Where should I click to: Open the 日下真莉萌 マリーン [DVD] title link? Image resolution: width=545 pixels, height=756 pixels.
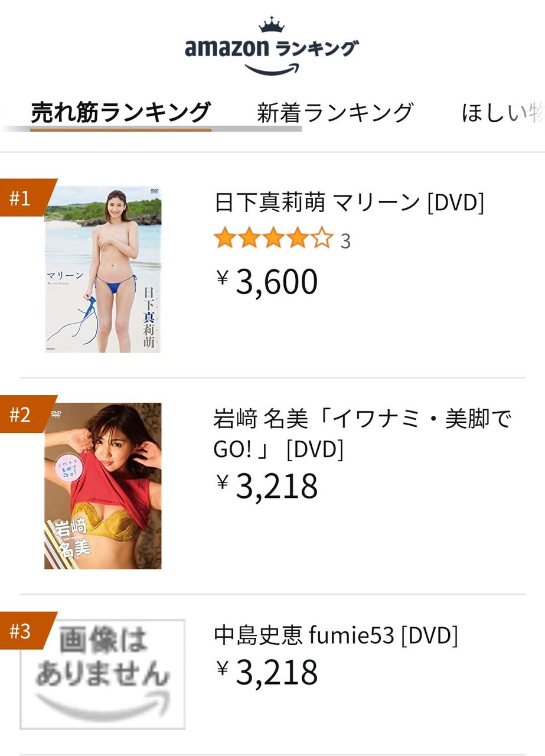(x=349, y=203)
